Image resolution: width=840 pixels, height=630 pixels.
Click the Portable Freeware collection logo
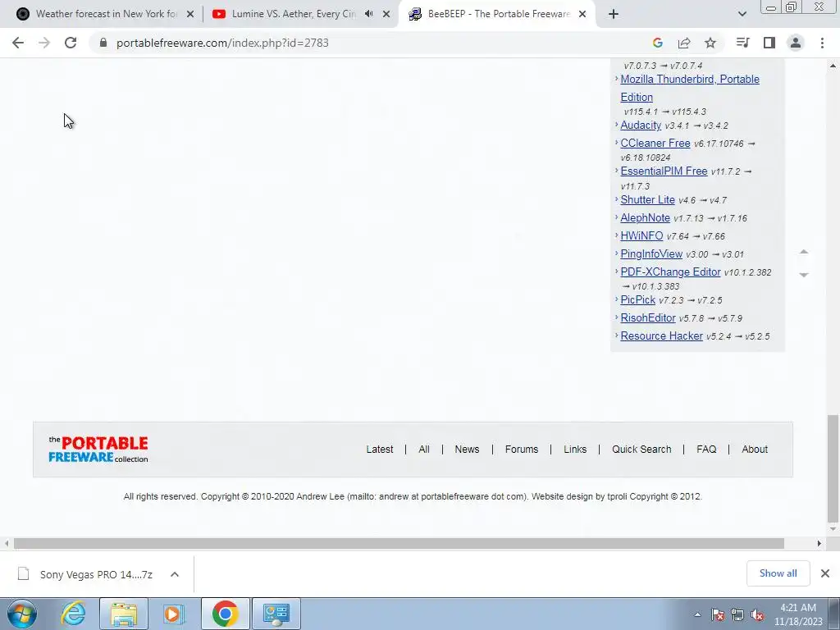[98, 449]
